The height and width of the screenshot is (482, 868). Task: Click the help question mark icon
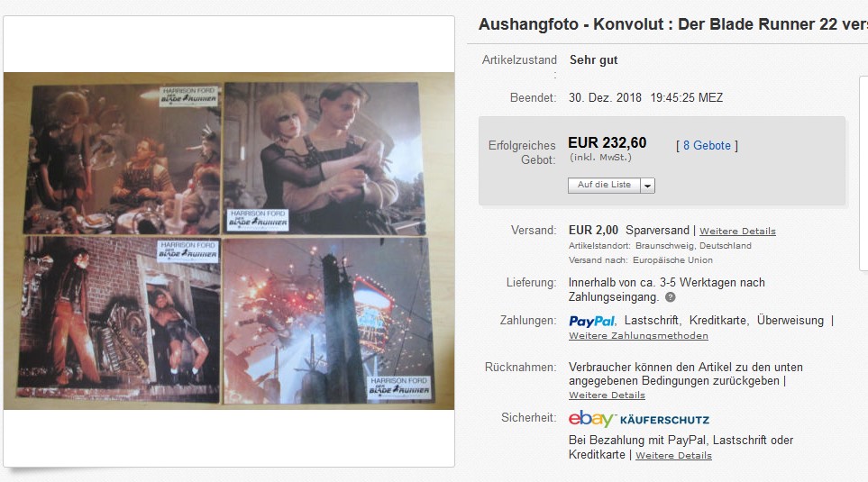(670, 297)
